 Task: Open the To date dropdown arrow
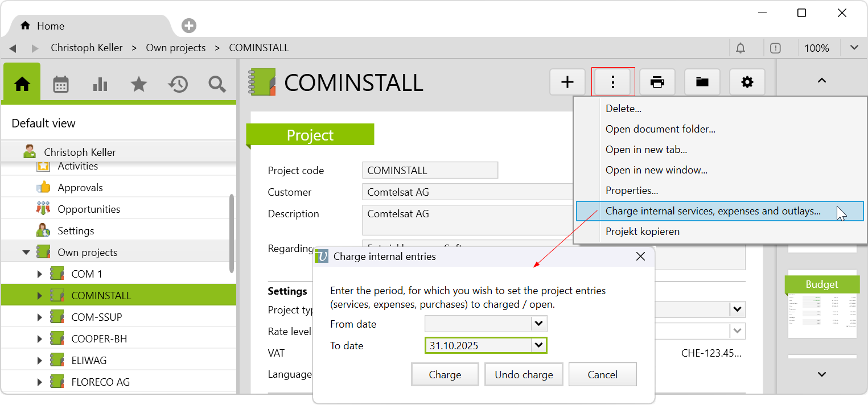pos(538,346)
